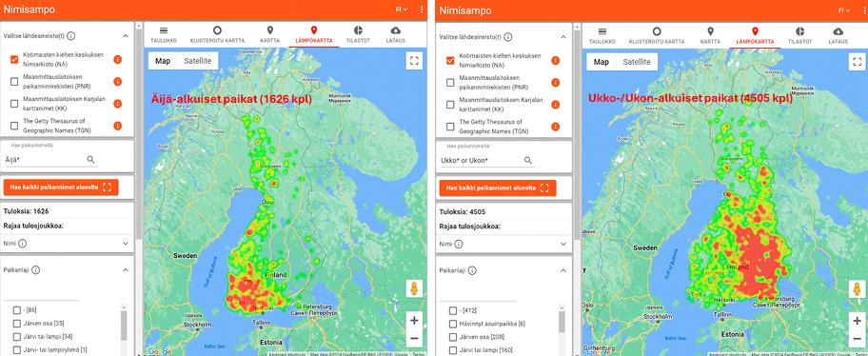Show info for Nimiarkisto (NA) in right window
Screen dimensions: 868x356
(555, 60)
